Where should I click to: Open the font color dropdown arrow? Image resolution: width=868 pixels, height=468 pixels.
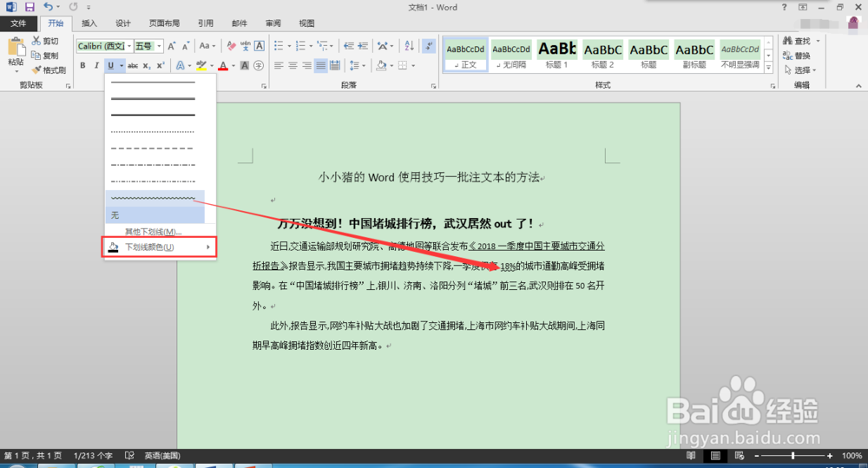click(233, 65)
